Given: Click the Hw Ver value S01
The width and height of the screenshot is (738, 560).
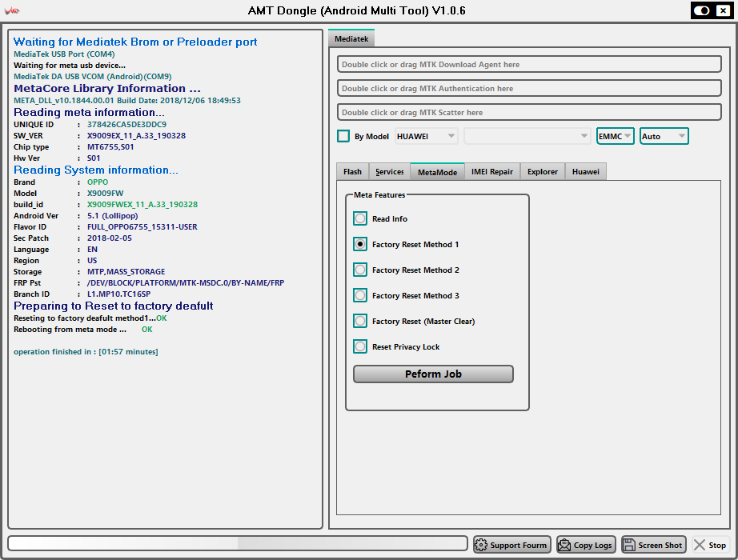Looking at the screenshot, I should click(94, 158).
